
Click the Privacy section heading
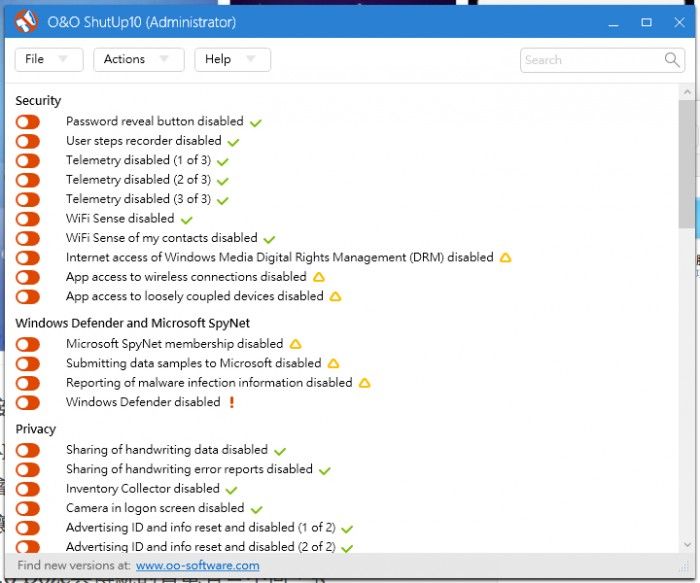[x=36, y=429]
